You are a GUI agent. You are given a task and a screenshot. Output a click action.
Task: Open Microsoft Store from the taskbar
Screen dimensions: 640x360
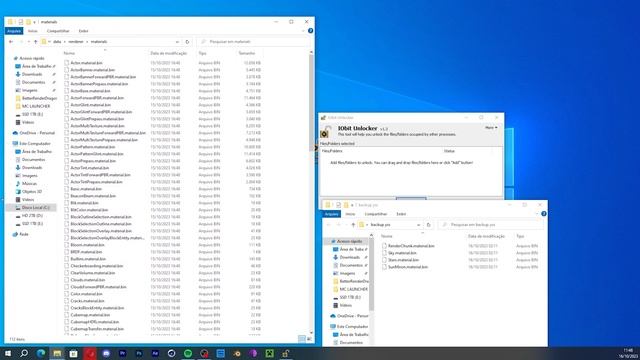(x=73, y=353)
